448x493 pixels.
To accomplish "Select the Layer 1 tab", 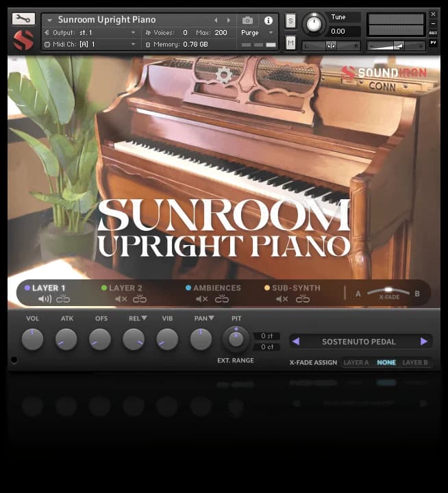I will 45,288.
